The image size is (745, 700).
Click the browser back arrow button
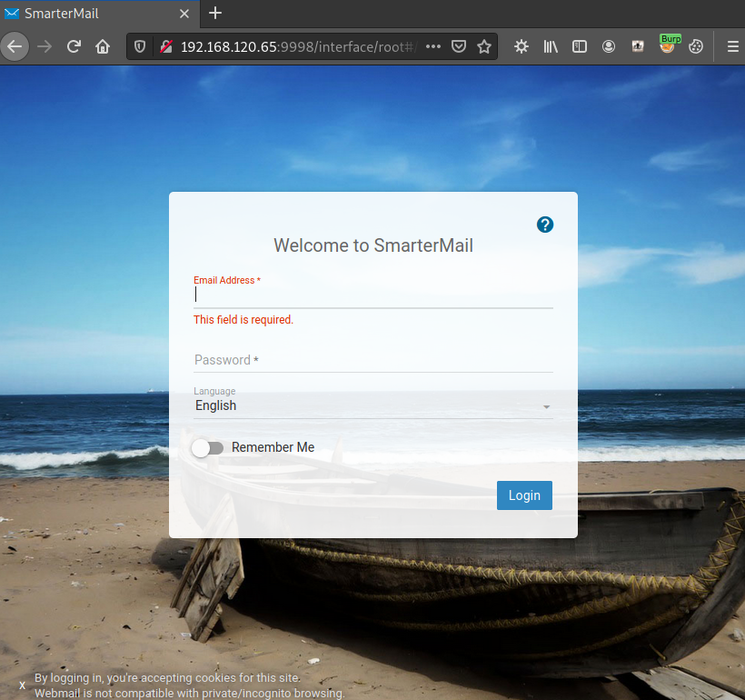pyautogui.click(x=15, y=46)
